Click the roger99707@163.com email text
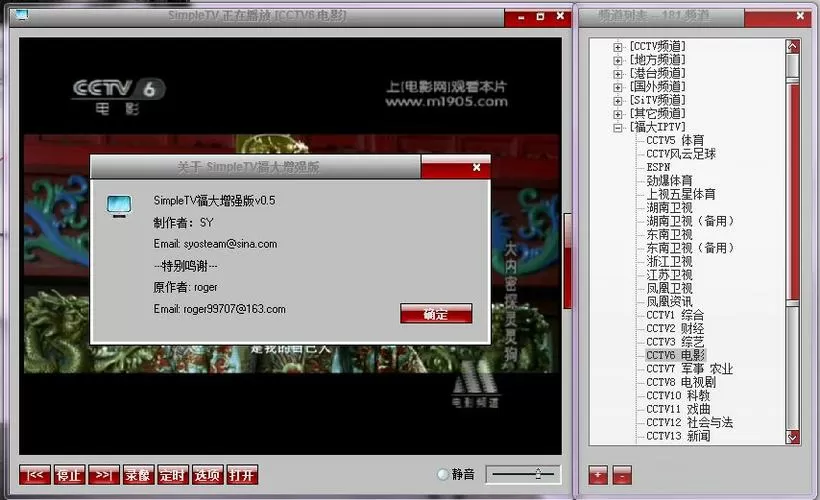The height and width of the screenshot is (500, 820). 234,309
